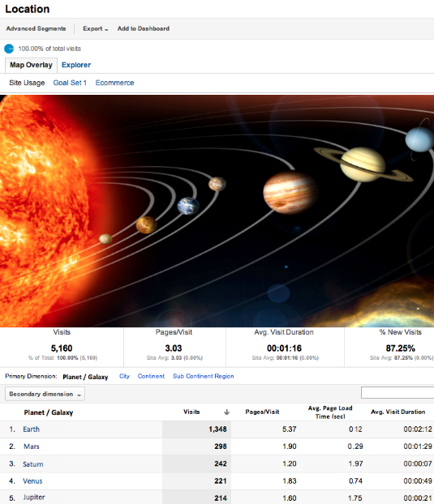Click Earth planet on the map
434x504 pixels.
[x=188, y=206]
